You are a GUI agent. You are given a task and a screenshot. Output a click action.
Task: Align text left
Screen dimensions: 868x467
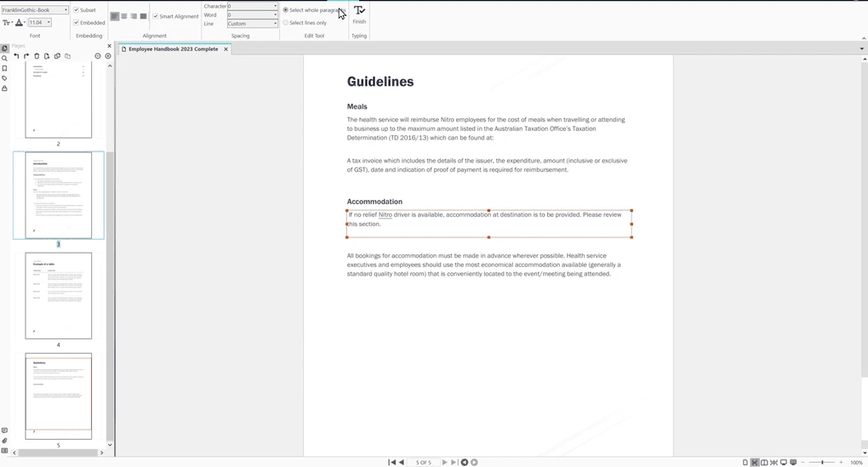tap(115, 17)
